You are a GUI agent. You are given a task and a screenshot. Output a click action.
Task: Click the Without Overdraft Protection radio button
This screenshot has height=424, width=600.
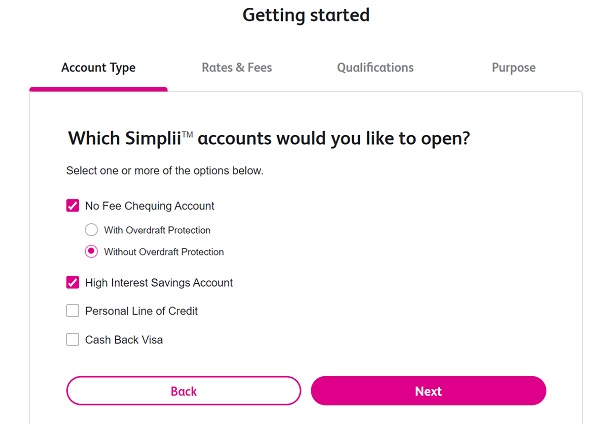(x=91, y=252)
